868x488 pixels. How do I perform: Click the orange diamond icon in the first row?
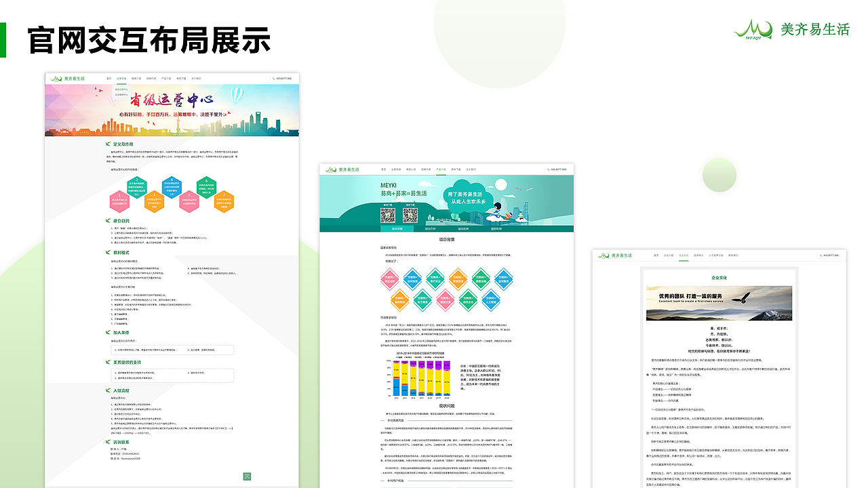pyautogui.click(x=458, y=279)
